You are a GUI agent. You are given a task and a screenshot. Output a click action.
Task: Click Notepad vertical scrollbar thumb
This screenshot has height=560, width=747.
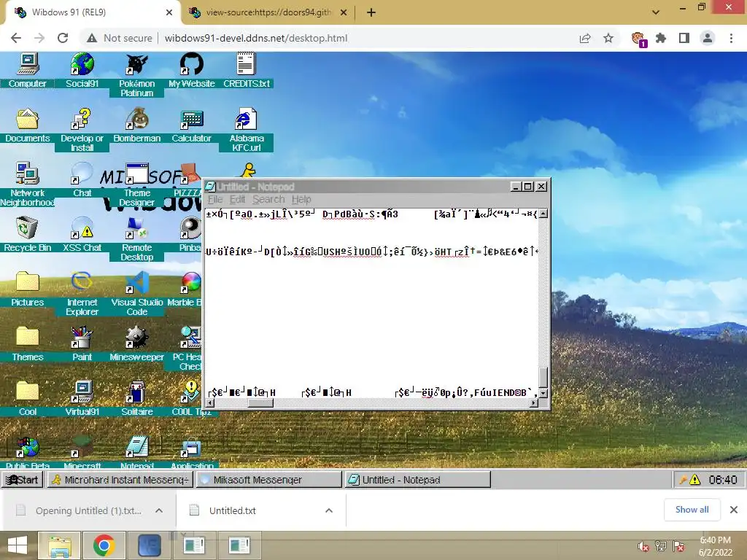[x=543, y=377]
